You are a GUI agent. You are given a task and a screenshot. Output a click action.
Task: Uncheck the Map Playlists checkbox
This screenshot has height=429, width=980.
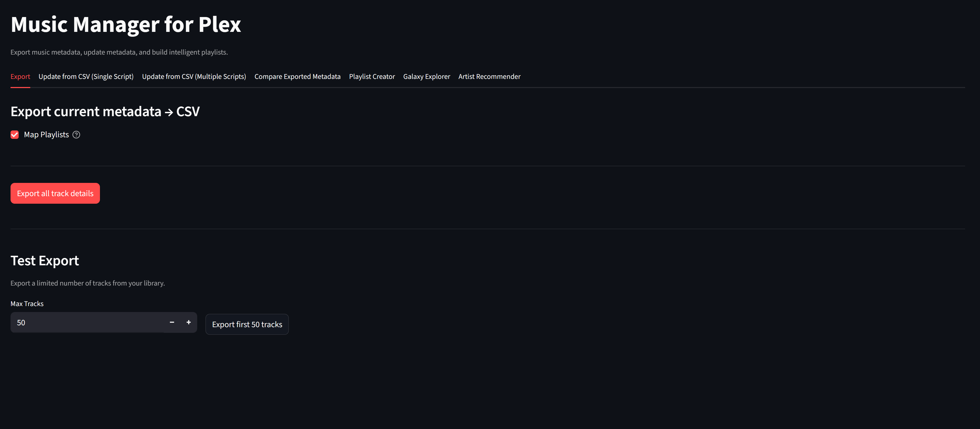point(15,135)
